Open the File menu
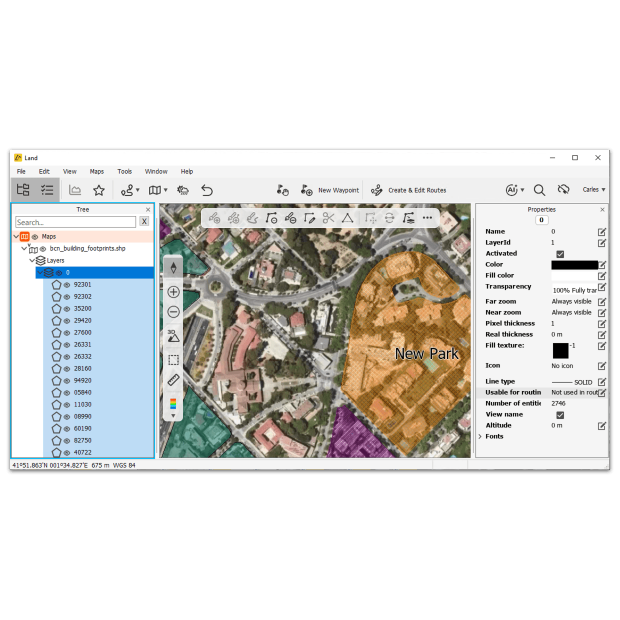620x620 pixels. (21, 172)
